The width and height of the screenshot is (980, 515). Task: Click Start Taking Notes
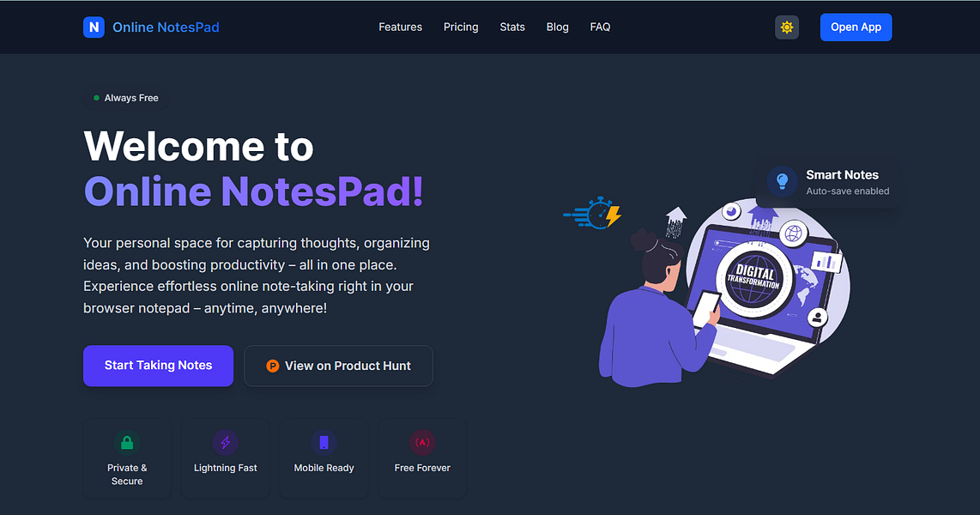[x=158, y=366]
